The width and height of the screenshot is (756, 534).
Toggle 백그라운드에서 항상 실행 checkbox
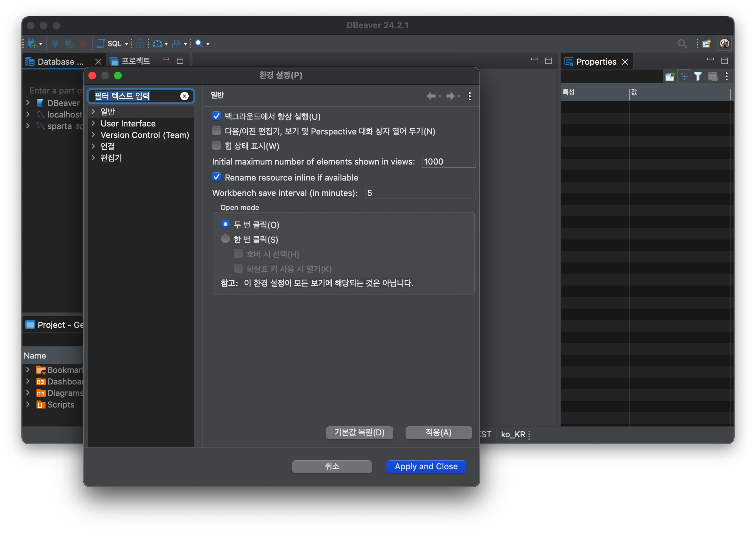coord(218,116)
